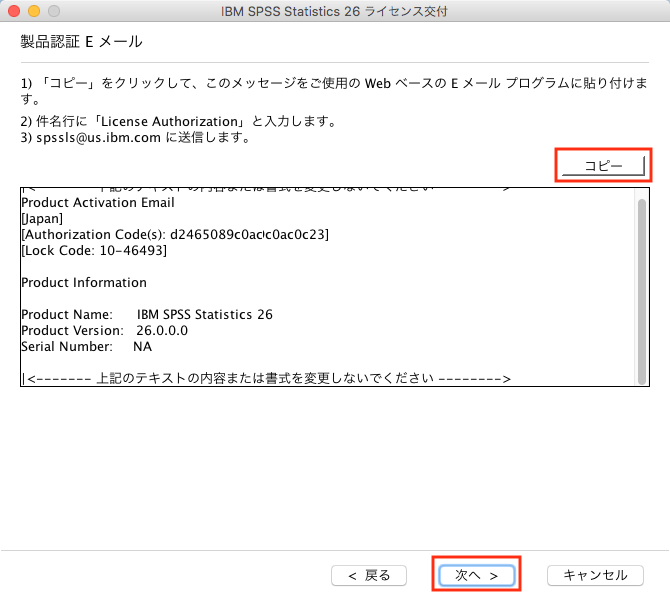Viewport: 670px width, 596px height.
Task: Click the Lock Code: 10-46493 line
Action: 94,250
